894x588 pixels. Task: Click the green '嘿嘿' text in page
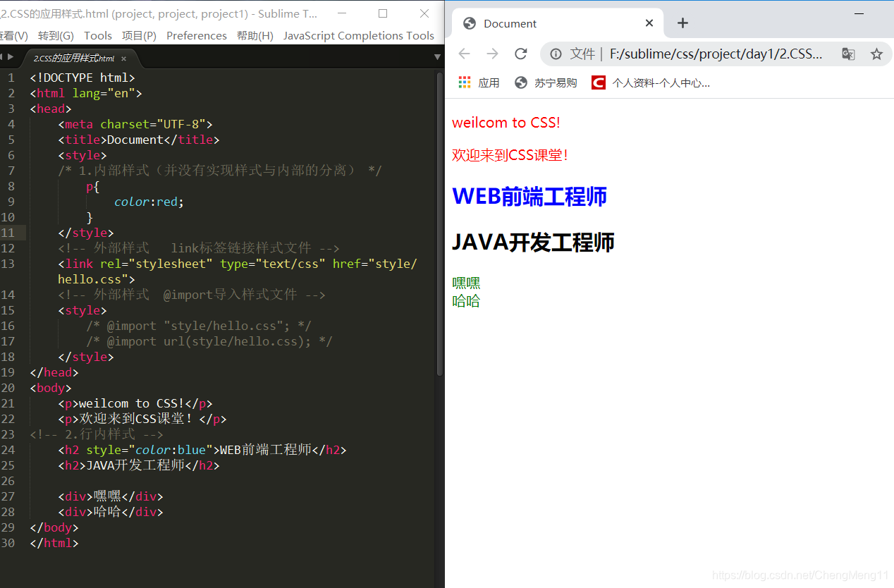coord(466,283)
